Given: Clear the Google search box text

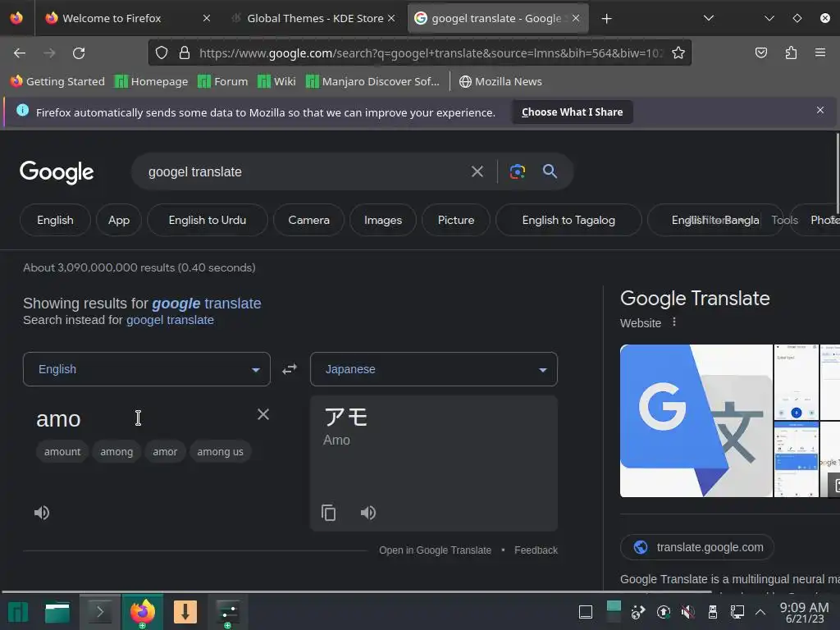Looking at the screenshot, I should [x=477, y=171].
